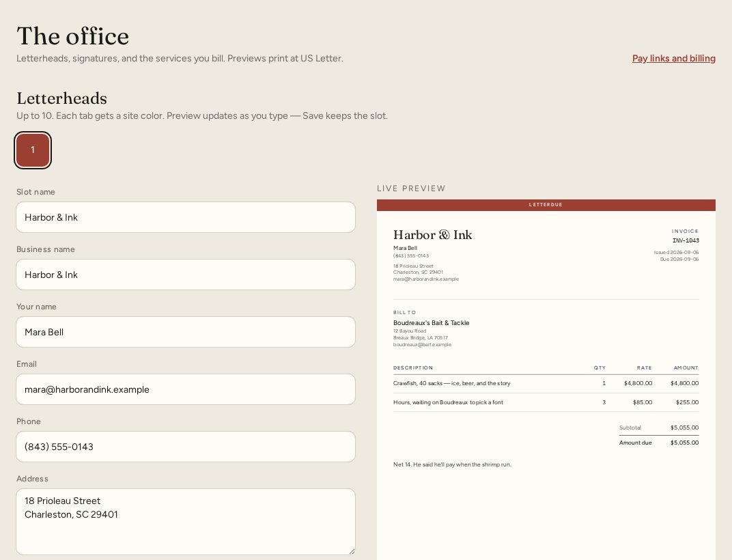
Task: Click invoice number INV-1043 in the preview
Action: [686, 240]
